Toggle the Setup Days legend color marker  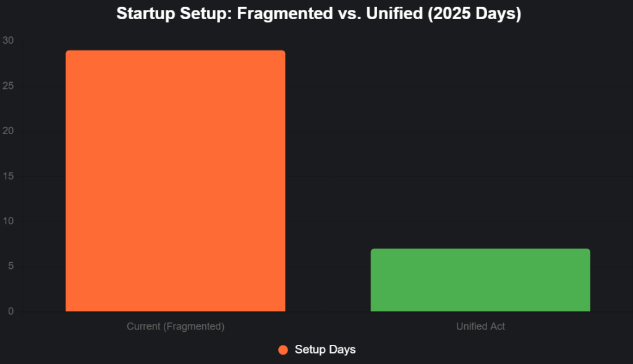tap(283, 350)
